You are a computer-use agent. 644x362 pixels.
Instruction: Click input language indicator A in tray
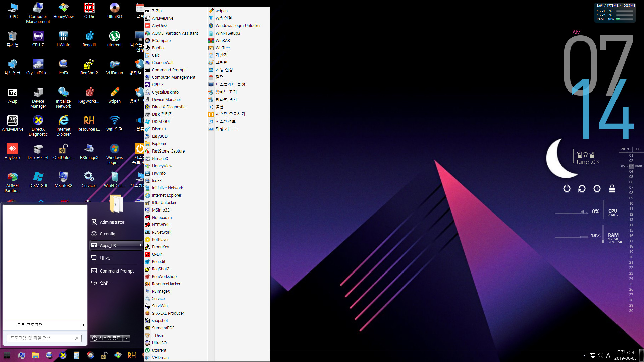pos(608,355)
